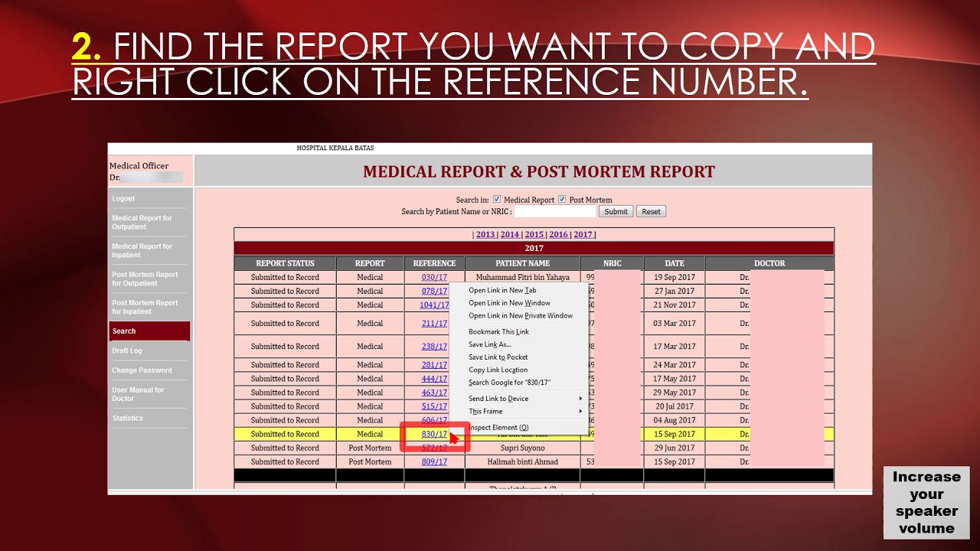Open reference 809/17 link

tap(434, 462)
